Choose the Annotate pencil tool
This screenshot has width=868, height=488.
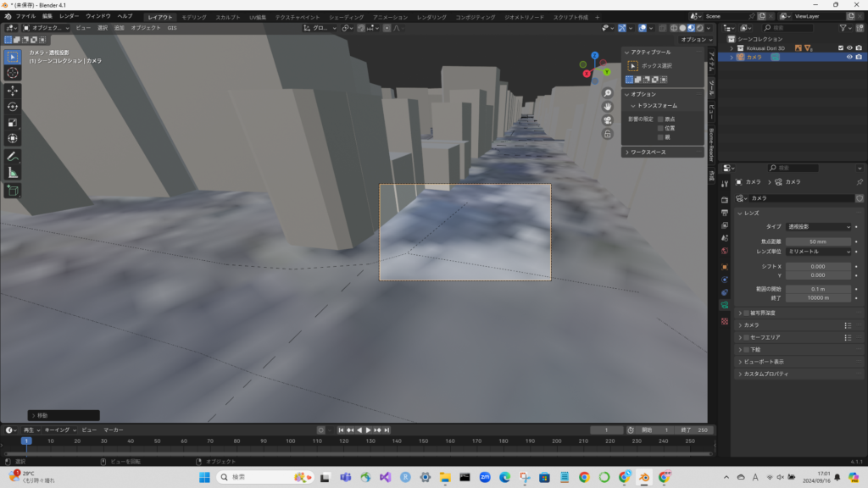pos(13,157)
